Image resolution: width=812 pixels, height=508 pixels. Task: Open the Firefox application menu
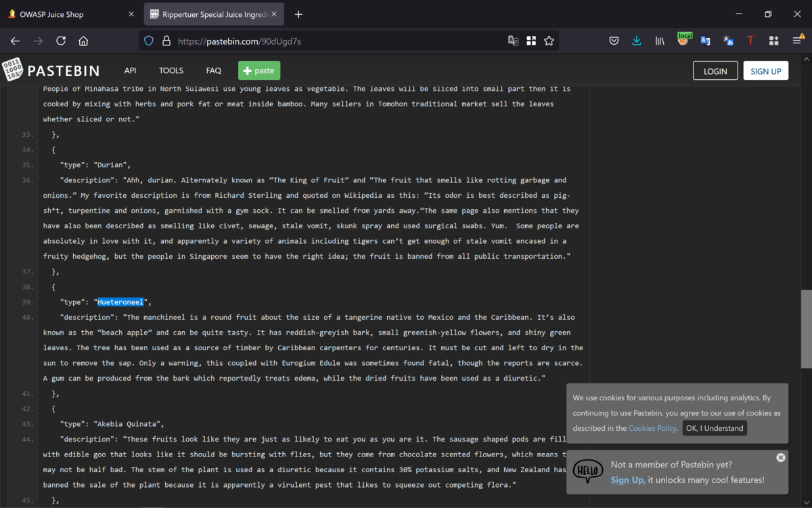click(x=797, y=41)
